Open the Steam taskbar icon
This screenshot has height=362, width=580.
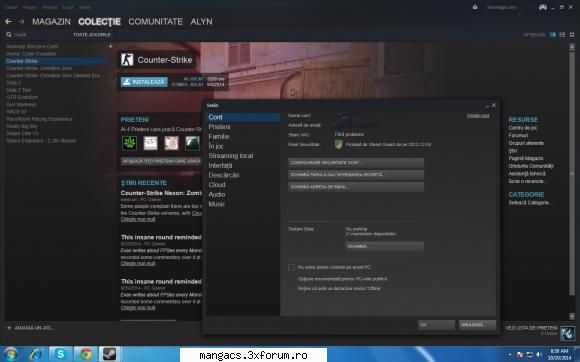pyautogui.click(x=109, y=354)
